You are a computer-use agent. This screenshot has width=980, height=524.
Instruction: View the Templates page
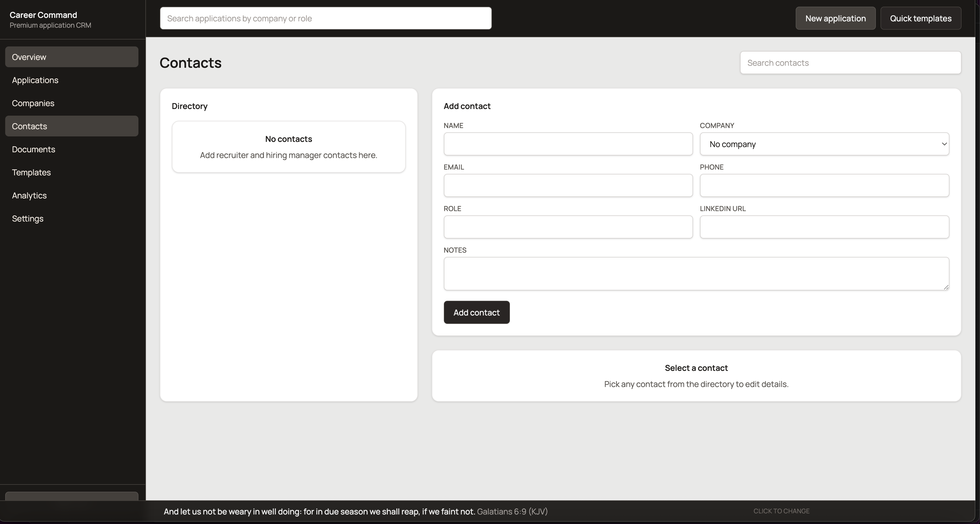pyautogui.click(x=71, y=172)
